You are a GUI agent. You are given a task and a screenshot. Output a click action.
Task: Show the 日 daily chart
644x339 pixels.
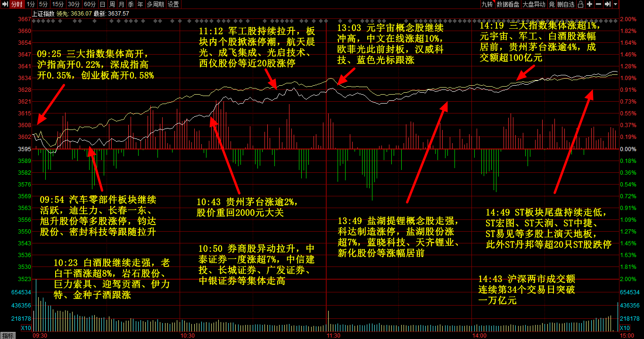102,4
